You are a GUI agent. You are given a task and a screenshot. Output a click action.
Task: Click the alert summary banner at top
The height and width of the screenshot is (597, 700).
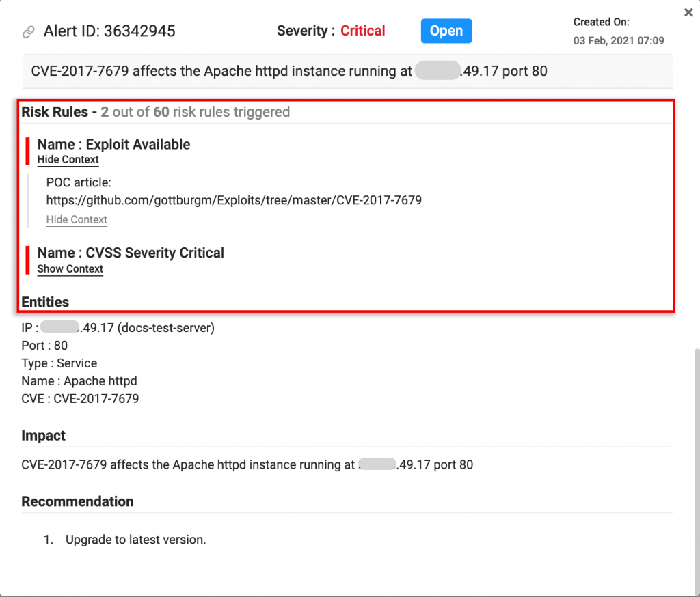click(348, 72)
